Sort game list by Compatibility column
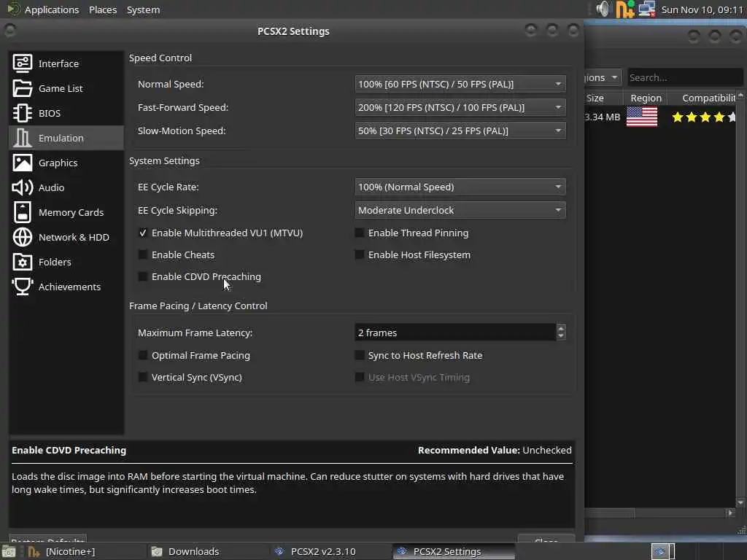This screenshot has height=560, width=747. point(703,98)
